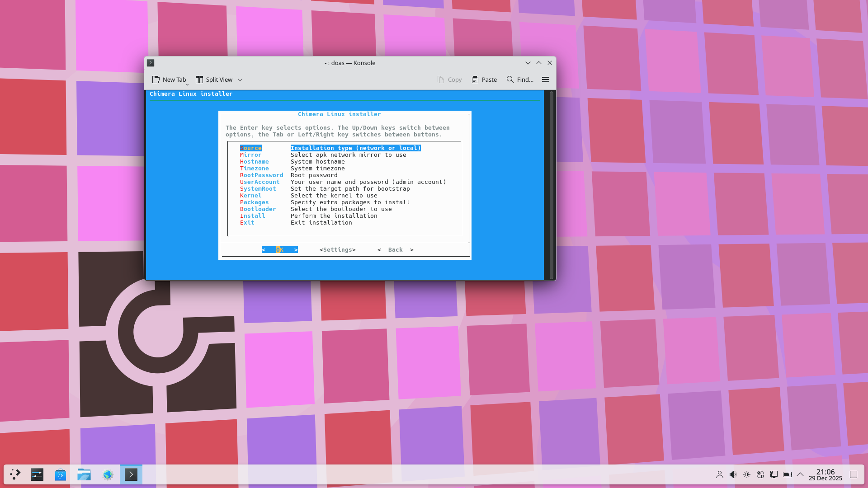This screenshot has width=868, height=488.
Task: Open the application launcher in taskbar
Action: [x=15, y=474]
